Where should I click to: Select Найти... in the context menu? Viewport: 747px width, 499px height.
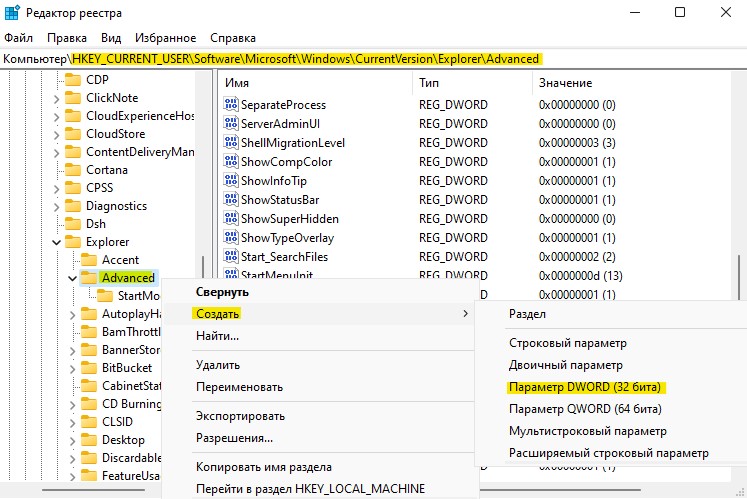(319, 336)
